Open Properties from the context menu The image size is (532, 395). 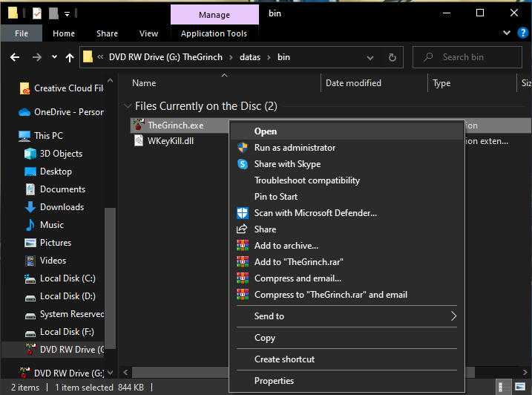347,381
